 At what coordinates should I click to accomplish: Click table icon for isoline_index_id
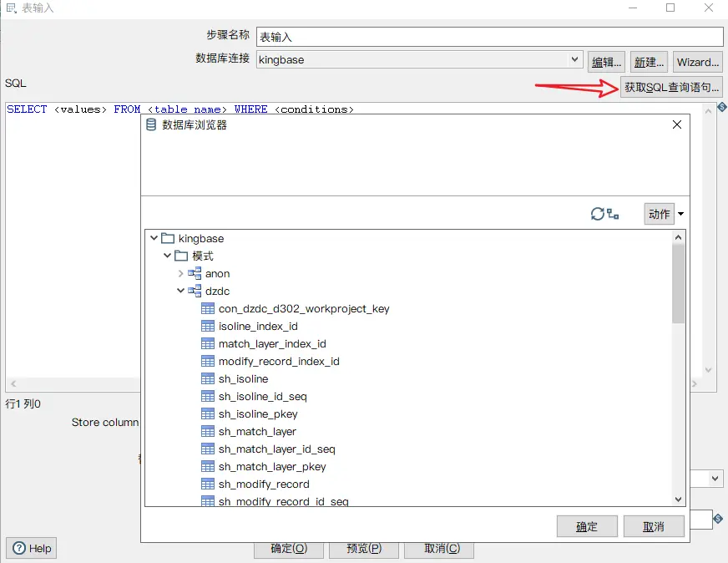tap(208, 326)
